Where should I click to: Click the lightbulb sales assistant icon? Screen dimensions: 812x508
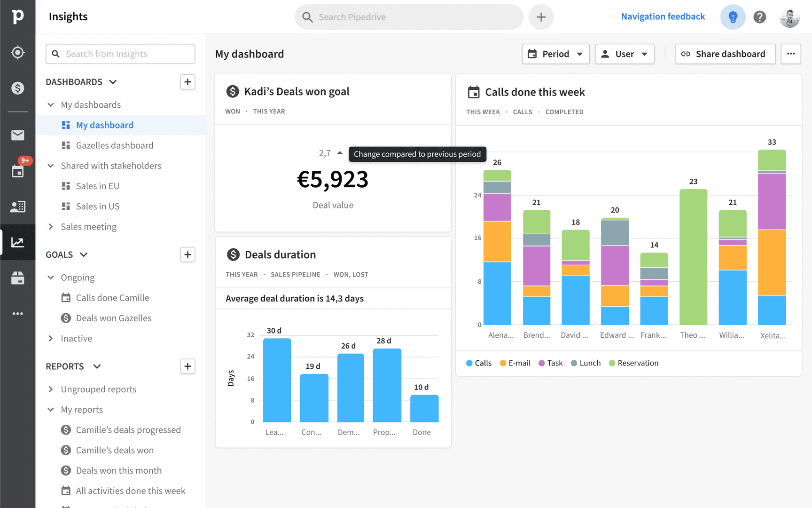tap(733, 17)
